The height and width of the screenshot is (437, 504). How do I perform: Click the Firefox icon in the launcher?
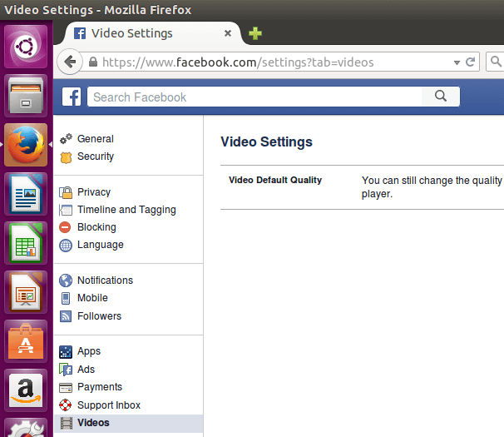click(x=26, y=145)
